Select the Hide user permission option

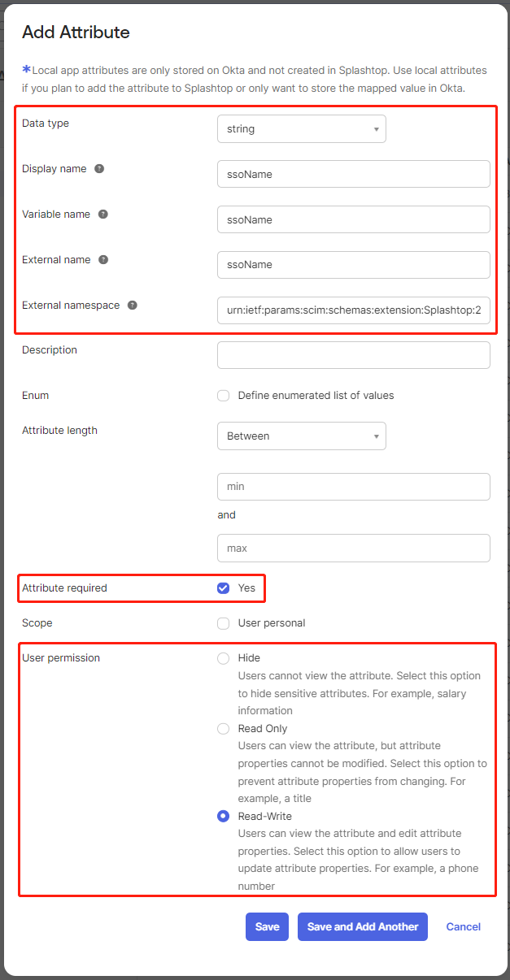coord(223,658)
